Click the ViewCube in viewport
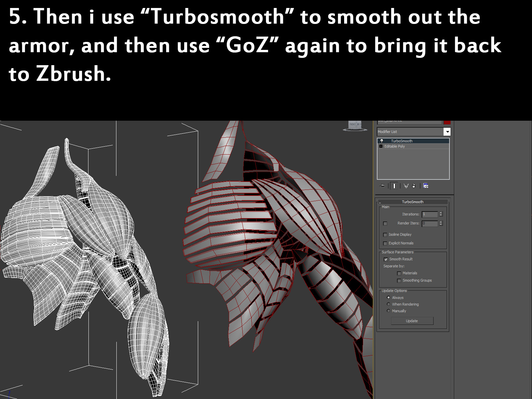 (355, 125)
